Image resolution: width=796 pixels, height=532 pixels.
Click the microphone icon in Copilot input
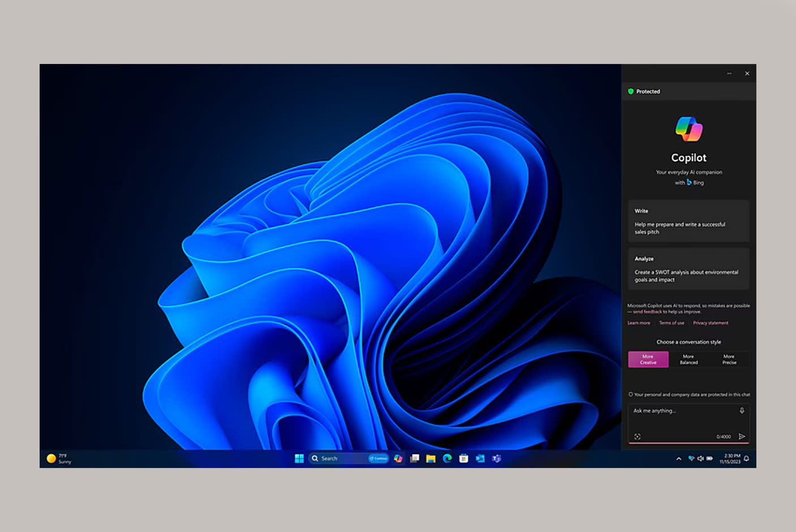click(742, 411)
